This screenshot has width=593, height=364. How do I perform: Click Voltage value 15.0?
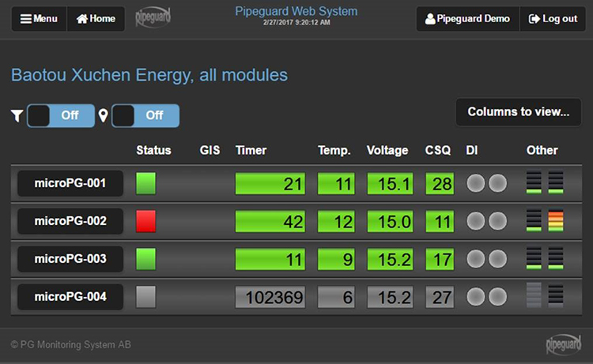[391, 222]
